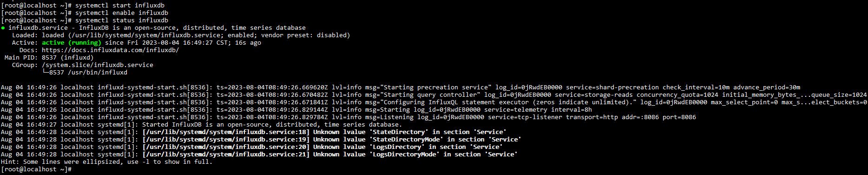The height and width of the screenshot is (175, 868).
Task: Click the 'systemctl start influxdb' command line
Action: pyautogui.click(x=83, y=6)
